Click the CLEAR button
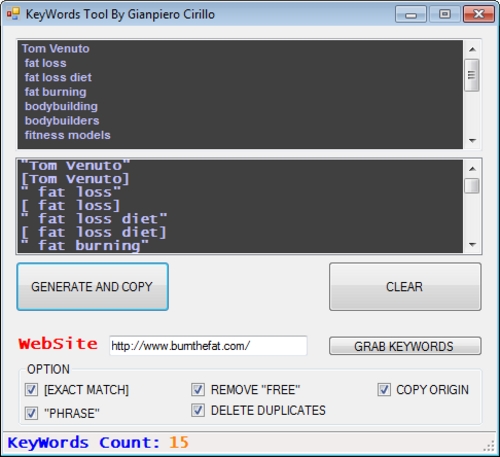 coord(405,287)
